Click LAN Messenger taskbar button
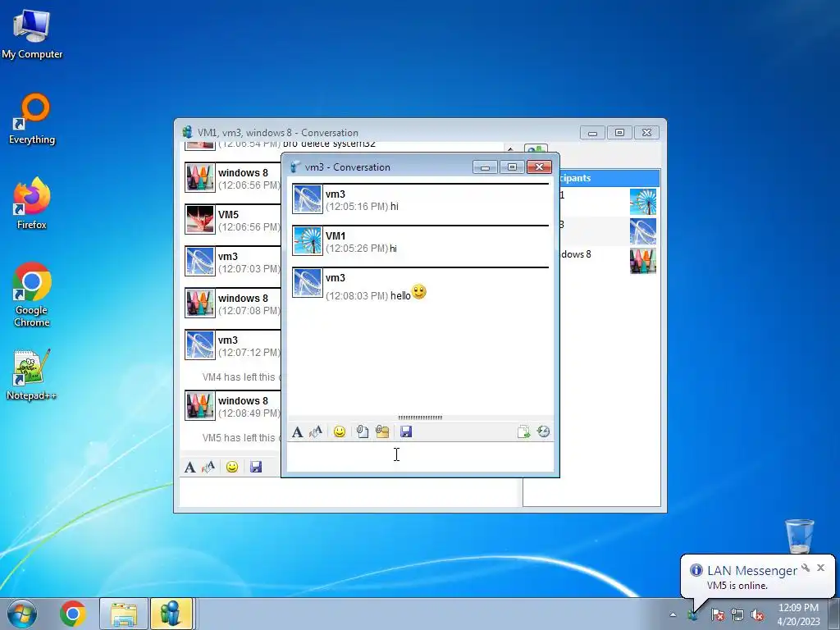The width and height of the screenshot is (840, 630). click(x=171, y=614)
